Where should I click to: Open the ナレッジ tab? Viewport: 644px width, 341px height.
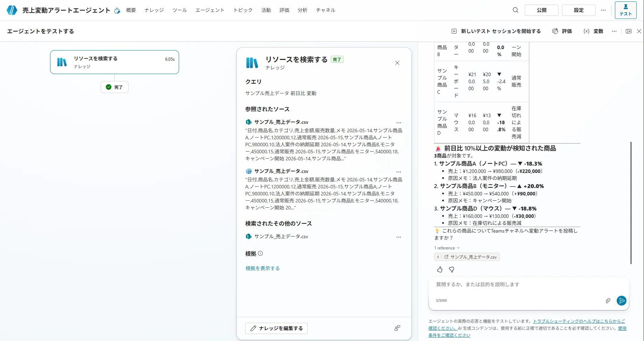point(154,10)
